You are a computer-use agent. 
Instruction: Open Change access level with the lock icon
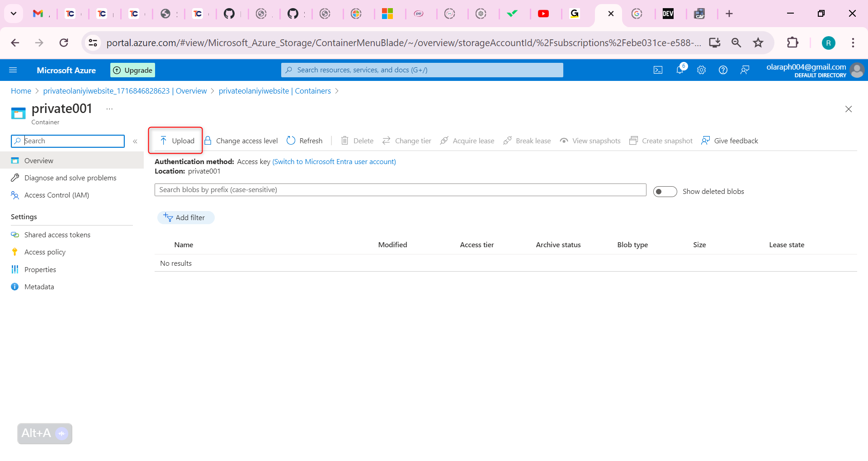pos(208,141)
